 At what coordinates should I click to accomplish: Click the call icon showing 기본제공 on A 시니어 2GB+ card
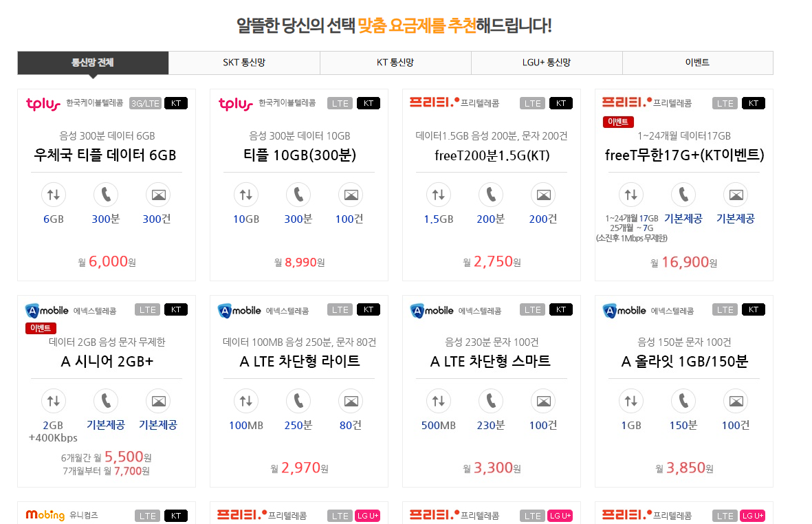point(106,401)
